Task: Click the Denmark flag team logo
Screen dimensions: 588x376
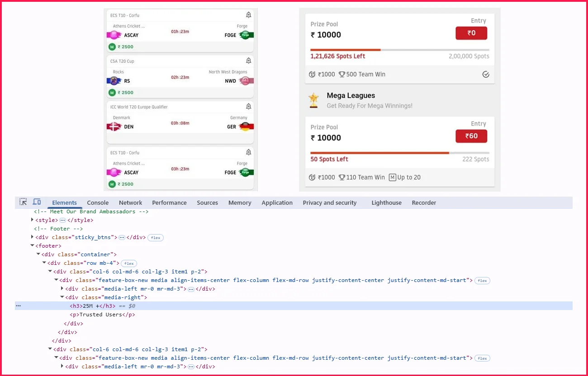Action: click(113, 127)
